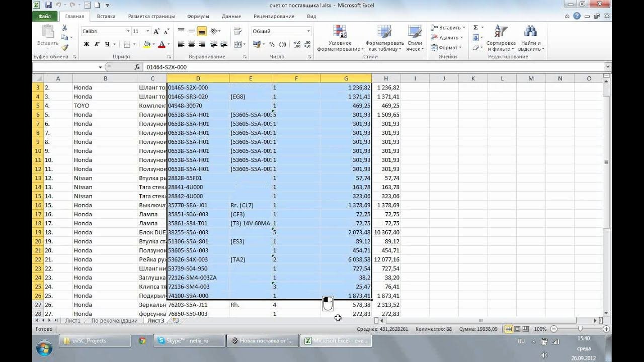This screenshot has height=362, width=644.
Task: Apply top vertical alignment
Action: point(181,31)
